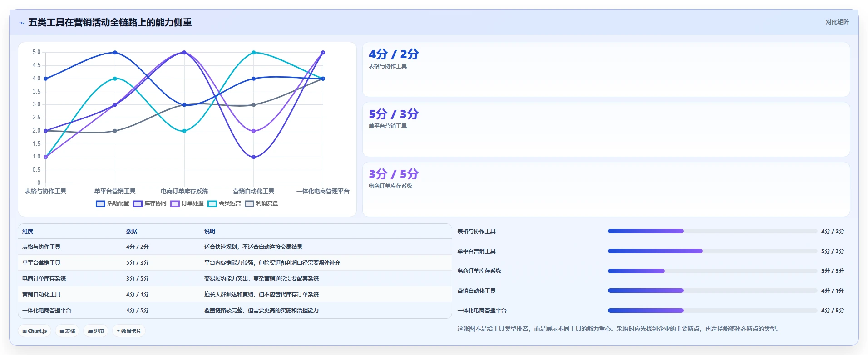Click progress bar for 营销自动化工具
This screenshot has height=355, width=868.
point(712,291)
